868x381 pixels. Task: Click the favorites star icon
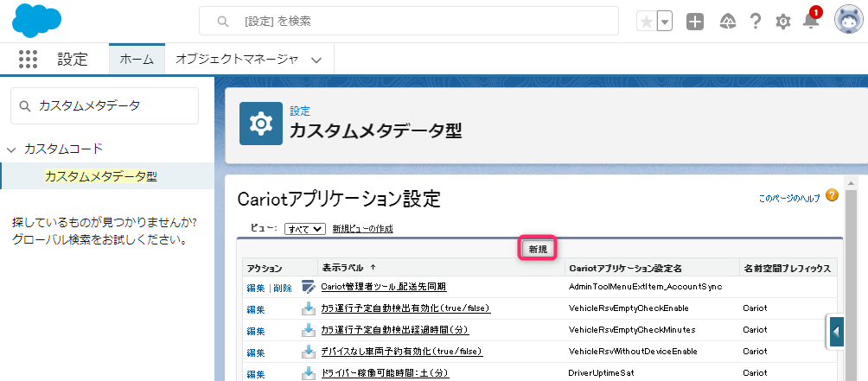coord(646,22)
